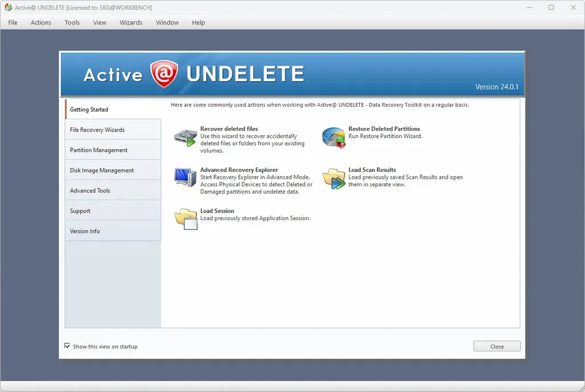585x392 pixels.
Task: Click the Load Session title link
Action: [x=217, y=211]
